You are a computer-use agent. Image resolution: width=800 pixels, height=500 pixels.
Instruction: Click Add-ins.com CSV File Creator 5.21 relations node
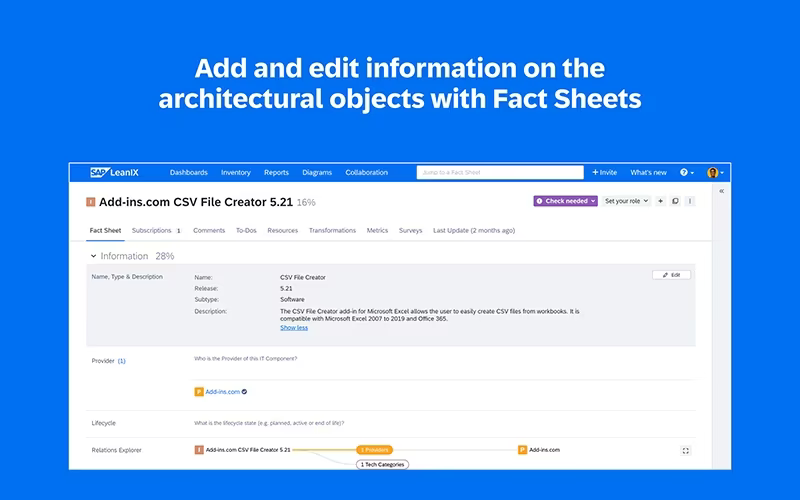click(248, 450)
